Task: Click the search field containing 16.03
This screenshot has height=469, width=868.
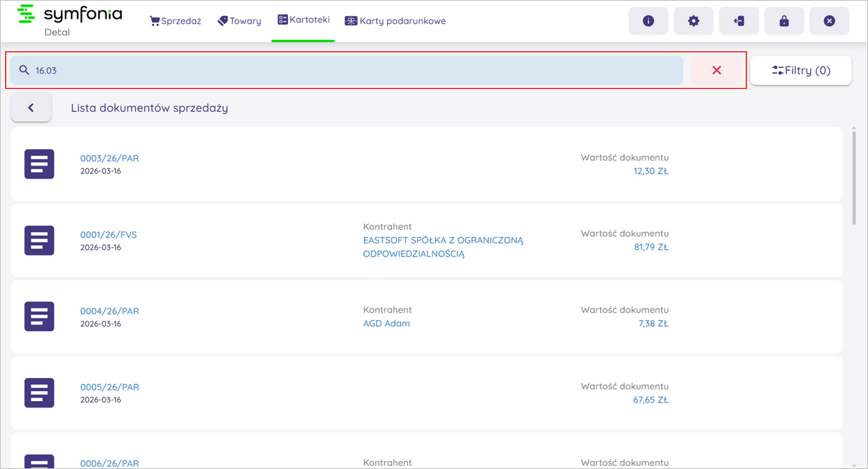Action: click(x=347, y=71)
